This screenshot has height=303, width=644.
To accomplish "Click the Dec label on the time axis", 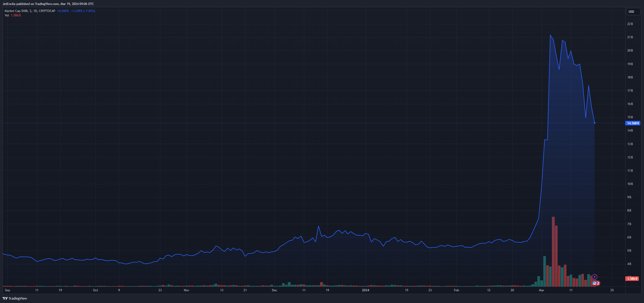I will click(275, 290).
